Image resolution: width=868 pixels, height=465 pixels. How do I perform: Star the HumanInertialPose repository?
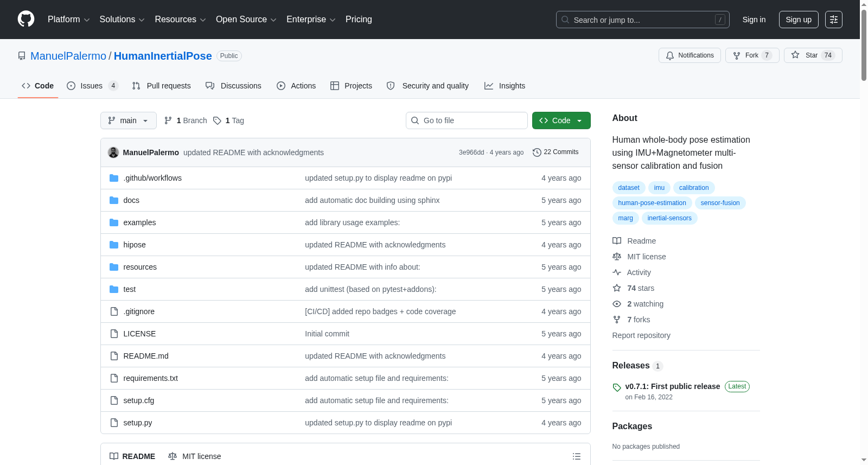coord(813,55)
